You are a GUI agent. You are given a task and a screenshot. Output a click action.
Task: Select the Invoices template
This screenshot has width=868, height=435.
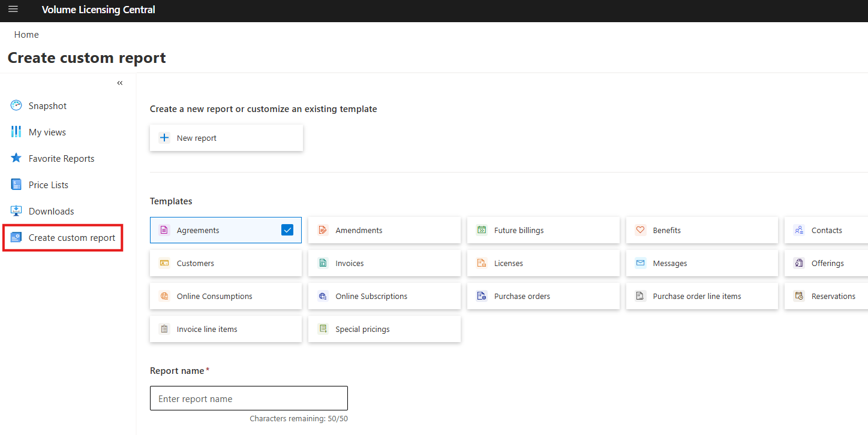tap(384, 262)
